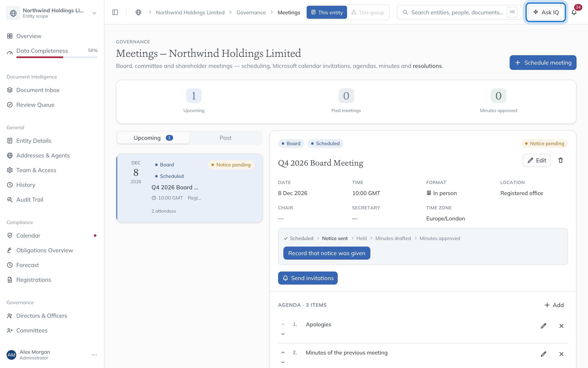Viewport: 588px width, 368px height.
Task: Switch scope to This entity
Action: coord(327,12)
